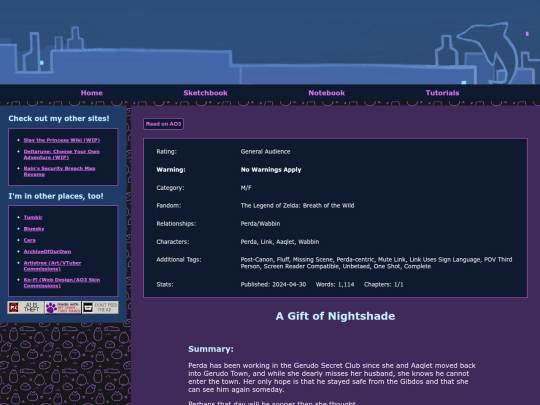
Task: Click the Published: 2024-04-30 stat
Action: pos(273,284)
